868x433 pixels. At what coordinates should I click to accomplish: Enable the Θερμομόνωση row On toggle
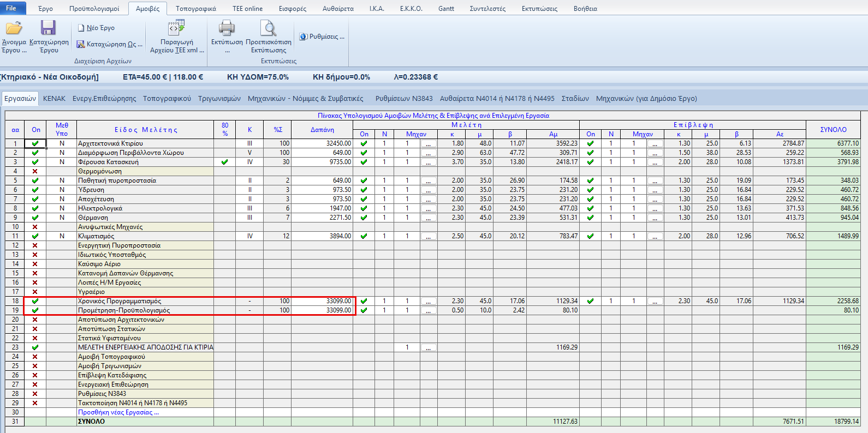coord(35,171)
